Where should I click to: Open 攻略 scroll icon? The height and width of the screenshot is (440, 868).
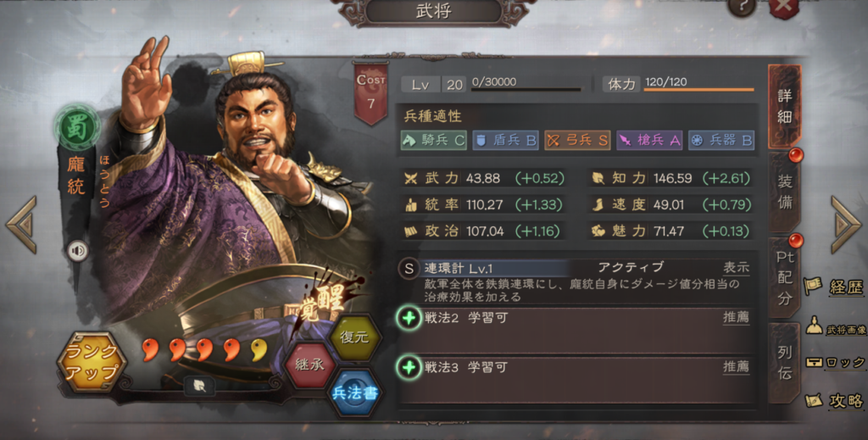point(814,400)
